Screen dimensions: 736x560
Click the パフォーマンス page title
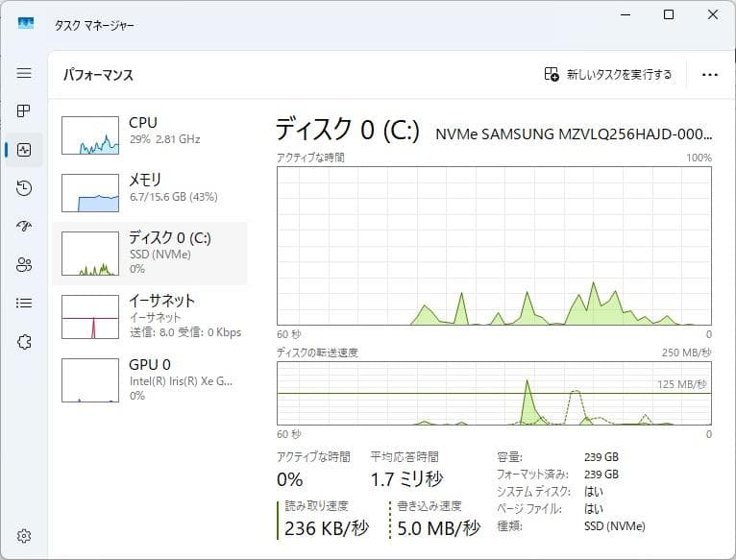click(x=99, y=75)
